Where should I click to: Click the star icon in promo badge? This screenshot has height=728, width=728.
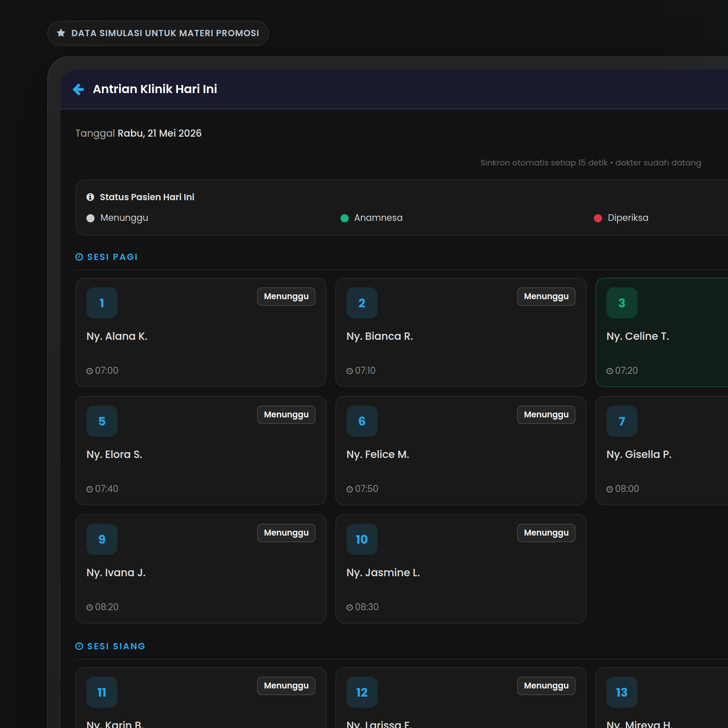61,33
